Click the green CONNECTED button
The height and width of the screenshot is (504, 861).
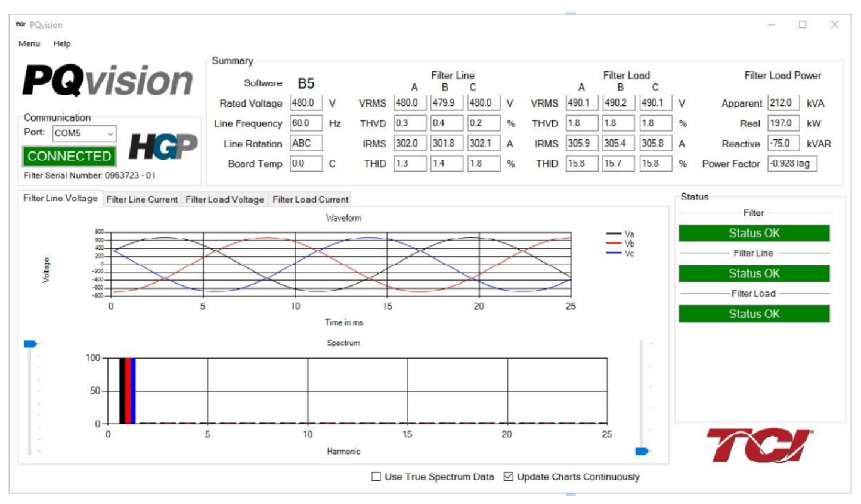[69, 156]
